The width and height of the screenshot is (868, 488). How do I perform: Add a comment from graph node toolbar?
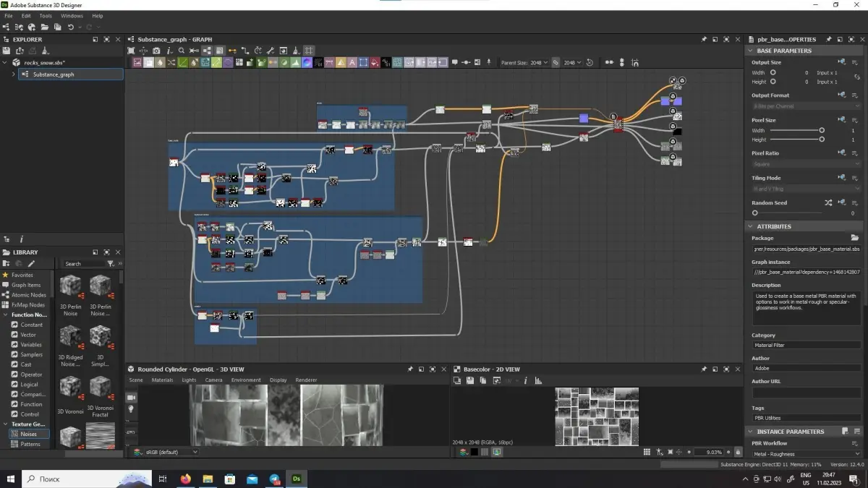coord(455,63)
